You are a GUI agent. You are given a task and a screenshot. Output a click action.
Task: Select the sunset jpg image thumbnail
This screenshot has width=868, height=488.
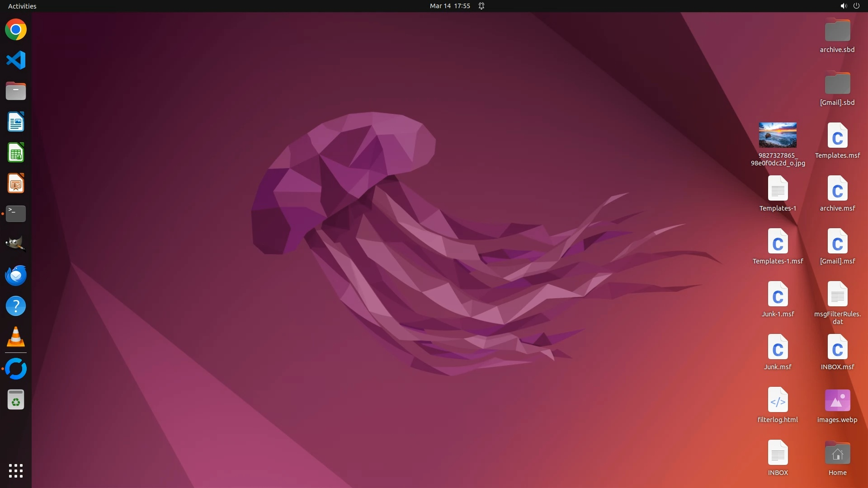[778, 135]
